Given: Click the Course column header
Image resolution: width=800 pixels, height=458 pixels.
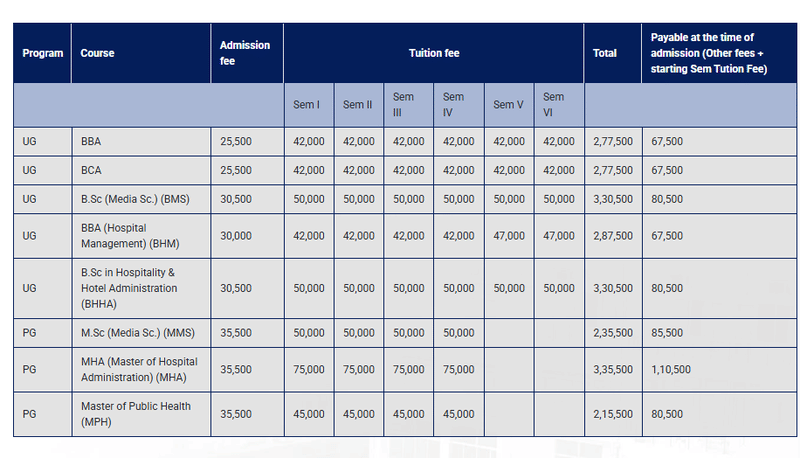Looking at the screenshot, I should [x=97, y=53].
